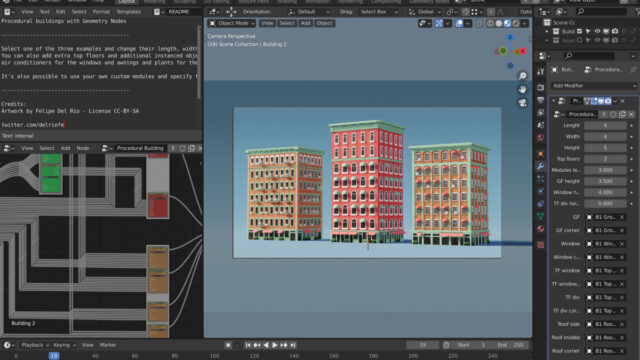Play the animation forward
The image size is (640, 360).
275,345
